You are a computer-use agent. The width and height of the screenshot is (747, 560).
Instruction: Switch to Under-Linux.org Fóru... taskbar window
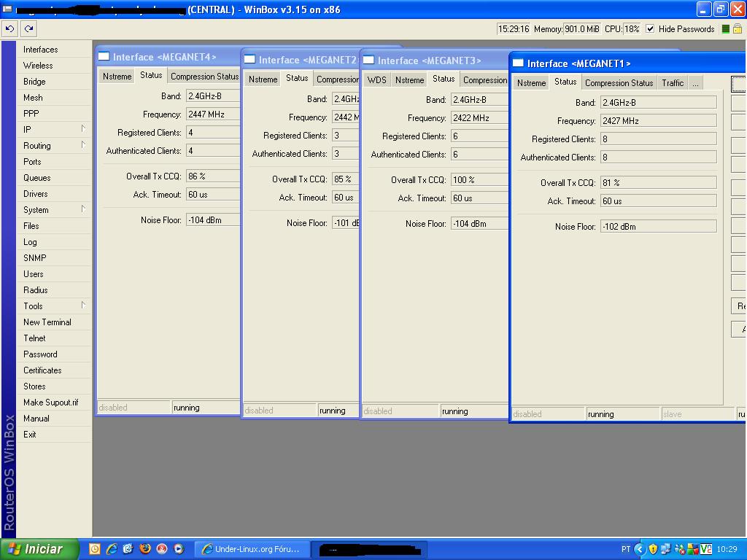pos(252,549)
